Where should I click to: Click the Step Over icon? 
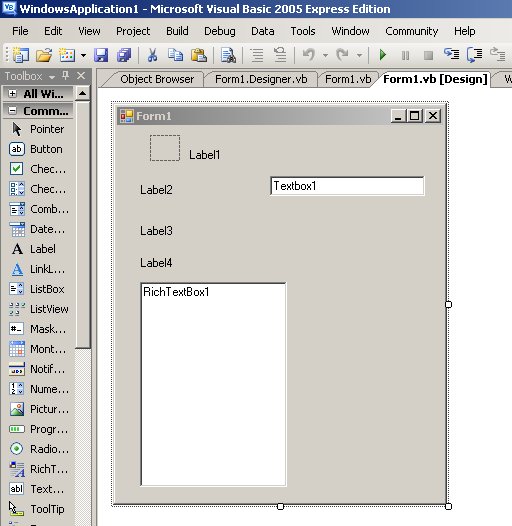[x=474, y=55]
